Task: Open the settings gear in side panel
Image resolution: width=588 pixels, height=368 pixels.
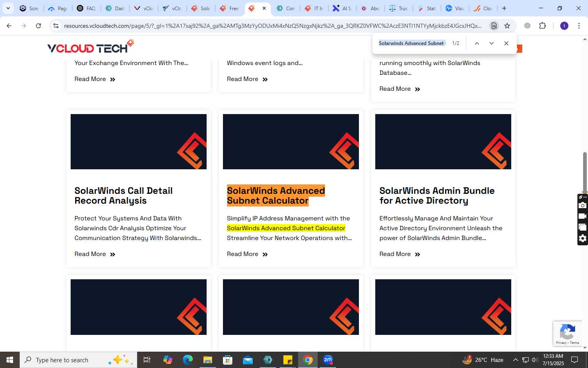Action: 583,238
